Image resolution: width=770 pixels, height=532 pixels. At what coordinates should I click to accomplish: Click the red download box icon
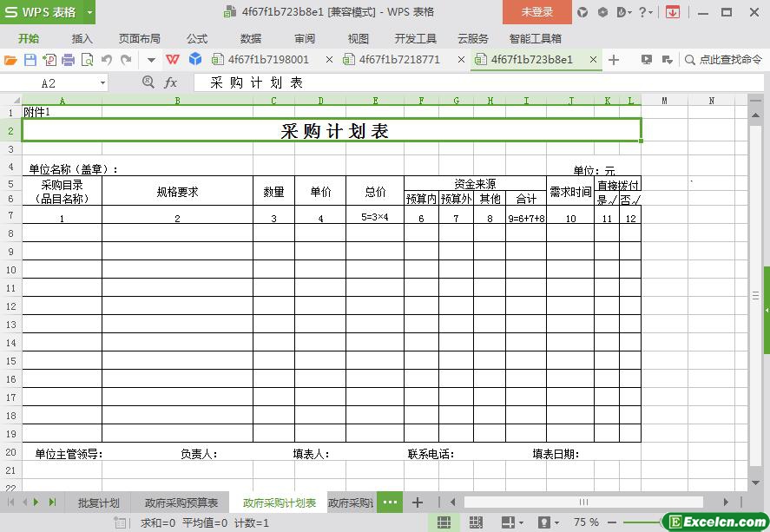point(673,12)
